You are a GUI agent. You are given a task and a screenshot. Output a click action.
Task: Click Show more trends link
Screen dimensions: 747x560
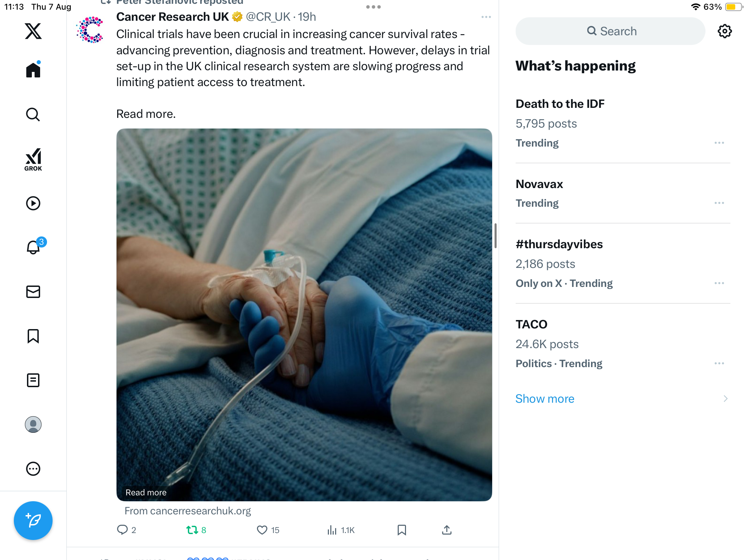click(x=545, y=399)
